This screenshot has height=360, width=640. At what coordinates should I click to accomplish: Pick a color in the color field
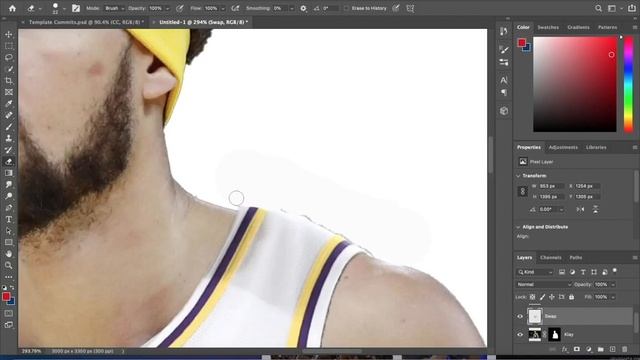(x=575, y=84)
